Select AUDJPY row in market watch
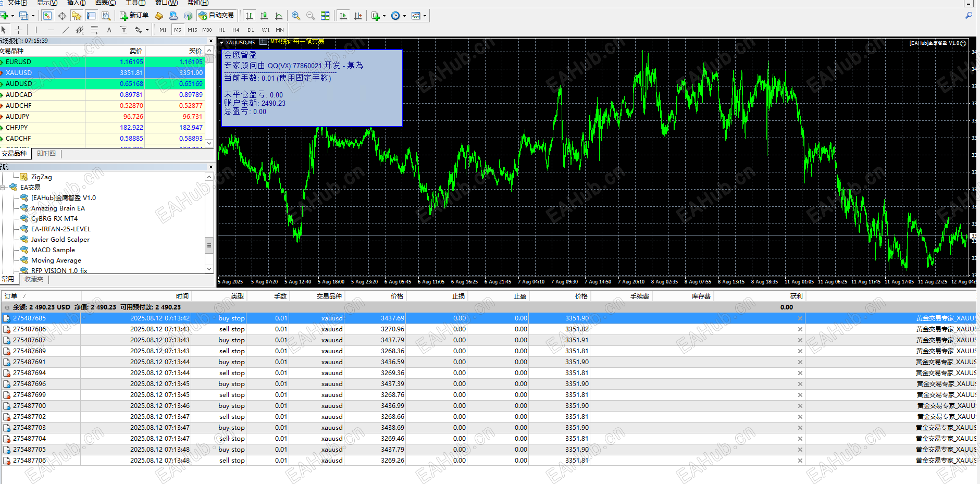The width and height of the screenshot is (980, 484). pyautogui.click(x=18, y=117)
